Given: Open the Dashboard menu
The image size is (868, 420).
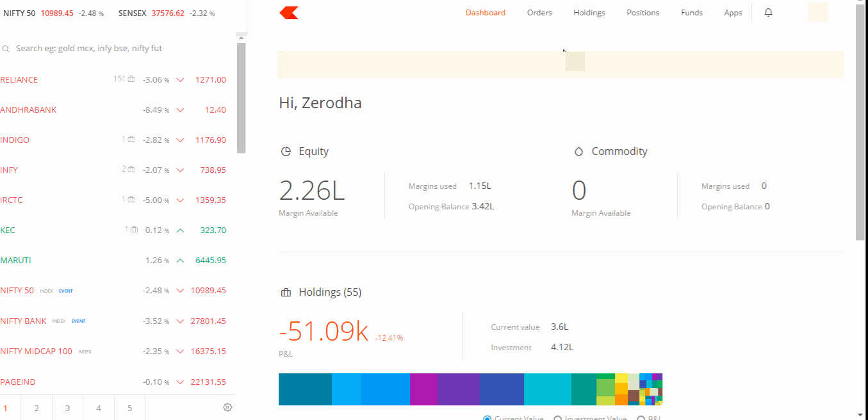Looking at the screenshot, I should (486, 13).
